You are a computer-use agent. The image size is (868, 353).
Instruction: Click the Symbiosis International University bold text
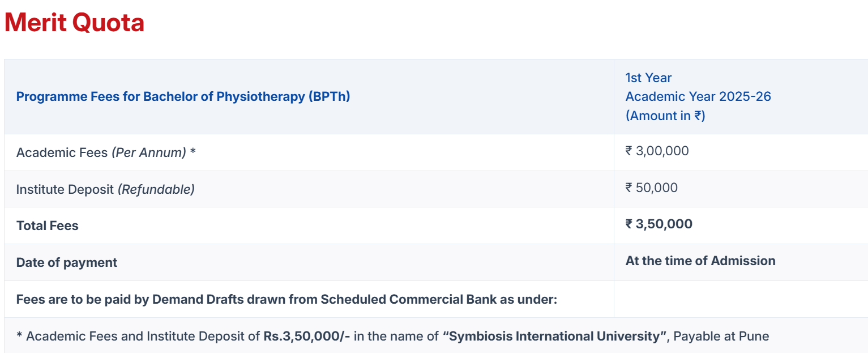click(x=554, y=336)
